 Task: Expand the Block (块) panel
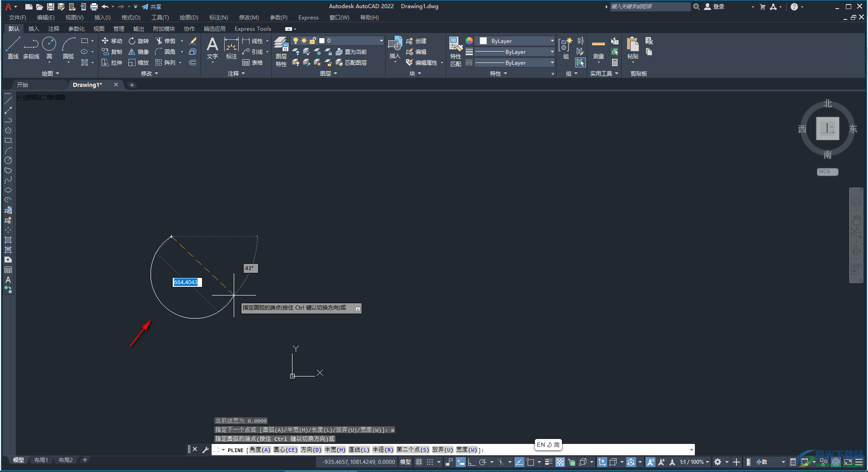click(415, 73)
